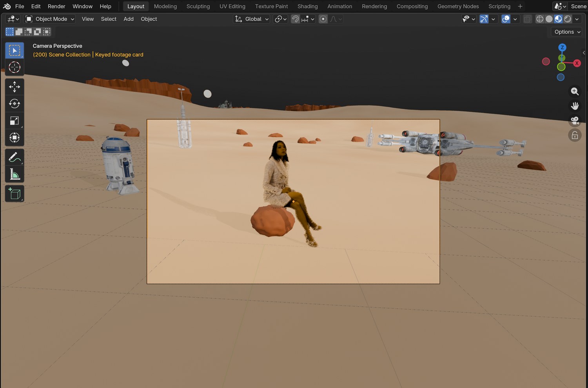Toggle proportional editing
This screenshot has width=588, height=388.
[x=323, y=19]
